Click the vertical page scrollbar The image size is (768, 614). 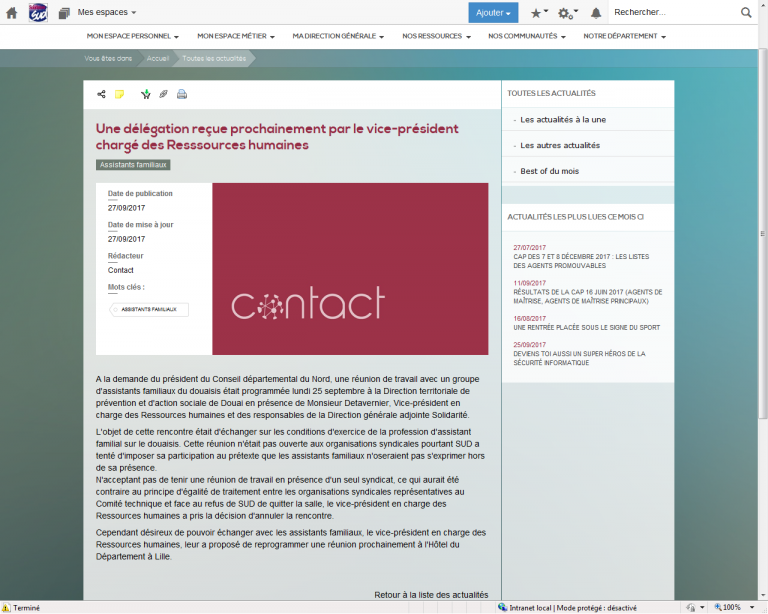click(763, 234)
